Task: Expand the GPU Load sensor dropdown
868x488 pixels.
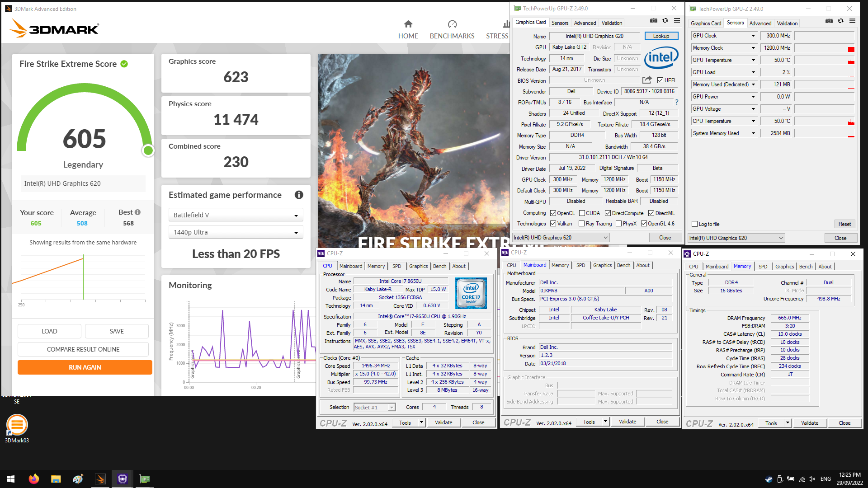Action: tap(753, 72)
